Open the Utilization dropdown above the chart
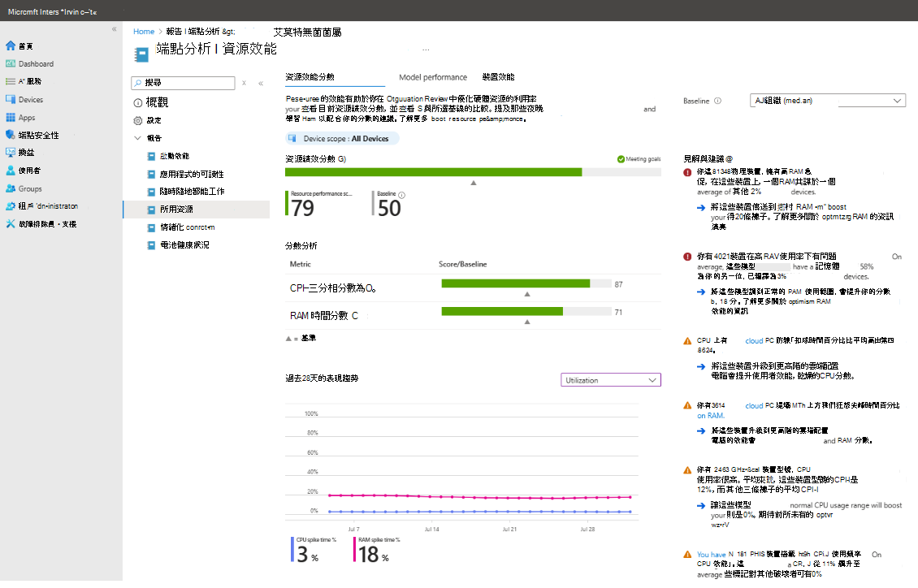918x588 pixels. 611,380
